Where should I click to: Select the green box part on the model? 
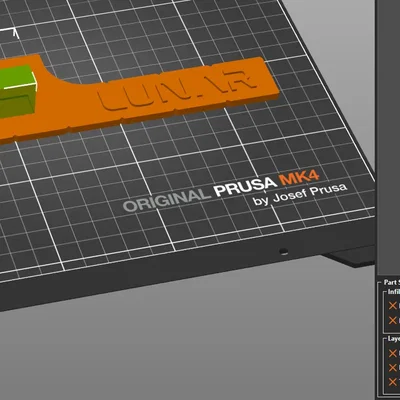point(17,91)
